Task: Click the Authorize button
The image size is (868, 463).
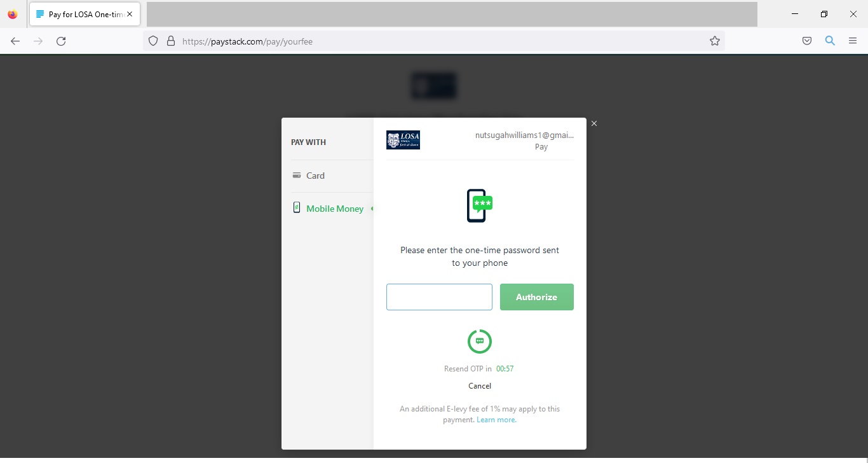Action: tap(536, 297)
